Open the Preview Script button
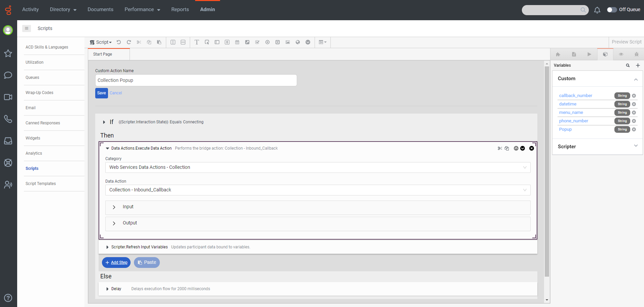 (627, 42)
